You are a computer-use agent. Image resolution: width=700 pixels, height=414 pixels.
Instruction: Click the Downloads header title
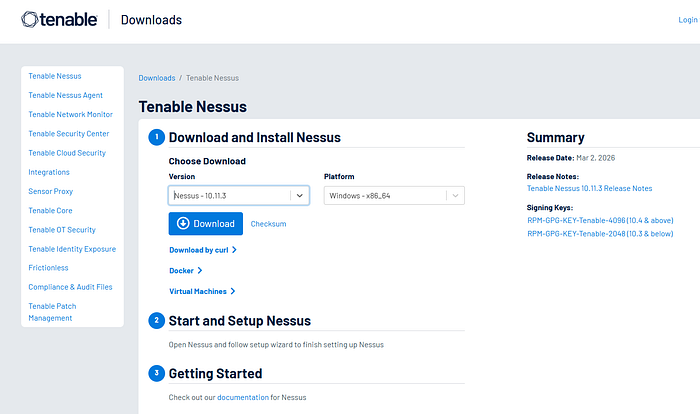(x=151, y=20)
